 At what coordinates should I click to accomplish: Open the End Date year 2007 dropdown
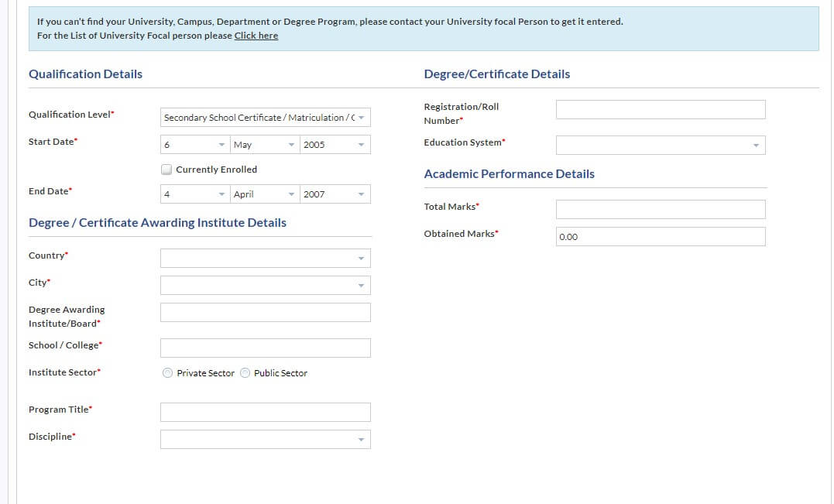click(x=335, y=194)
